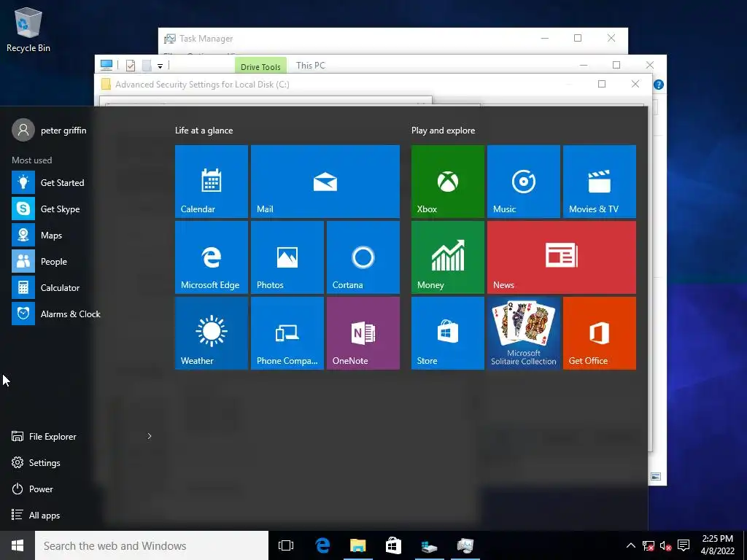The height and width of the screenshot is (560, 747).
Task: Click the peter griffin user account
Action: click(x=50, y=130)
